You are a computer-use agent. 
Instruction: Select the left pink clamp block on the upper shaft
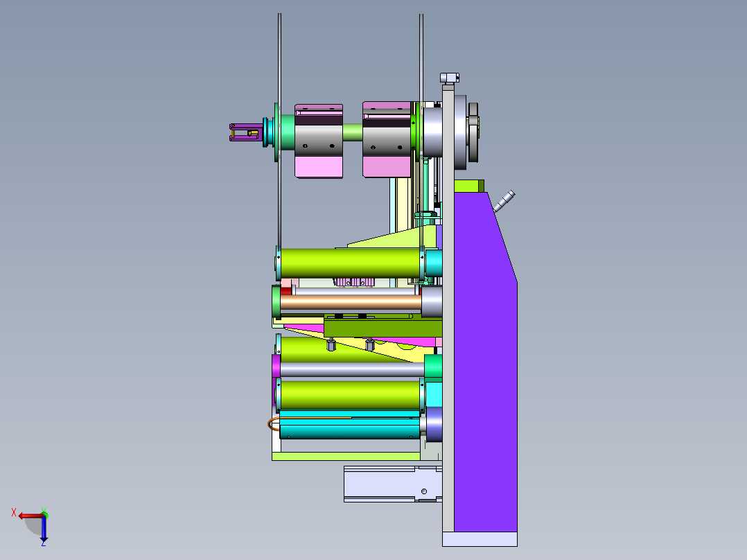point(319,141)
